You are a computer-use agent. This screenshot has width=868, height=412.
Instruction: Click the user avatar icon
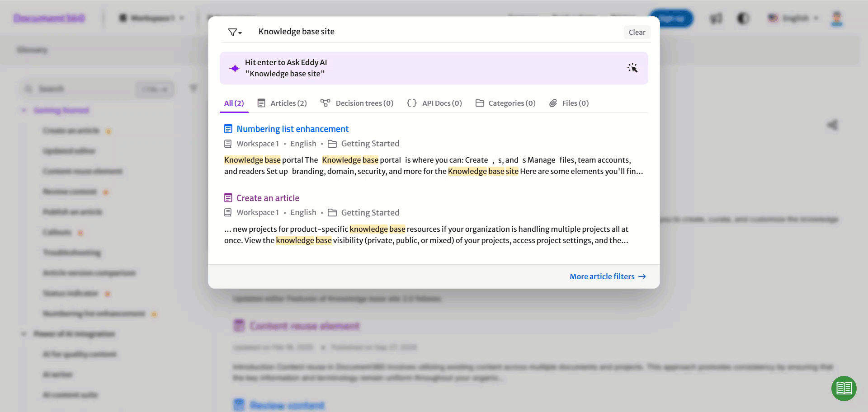(x=837, y=19)
